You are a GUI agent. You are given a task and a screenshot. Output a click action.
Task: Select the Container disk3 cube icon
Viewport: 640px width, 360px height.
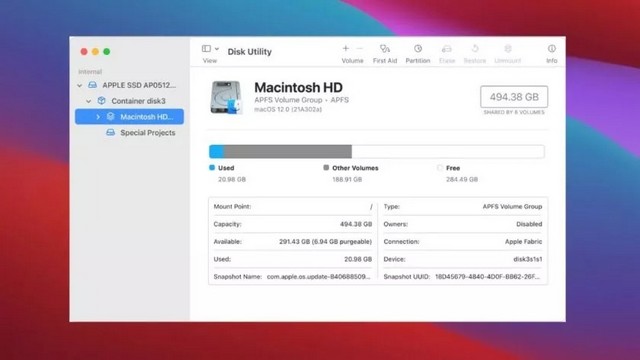pyautogui.click(x=102, y=100)
